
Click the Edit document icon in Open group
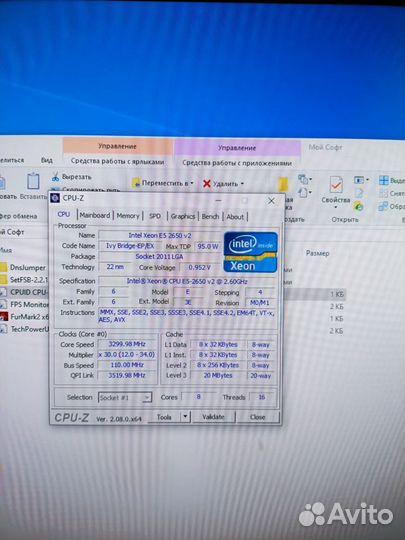(x=359, y=193)
